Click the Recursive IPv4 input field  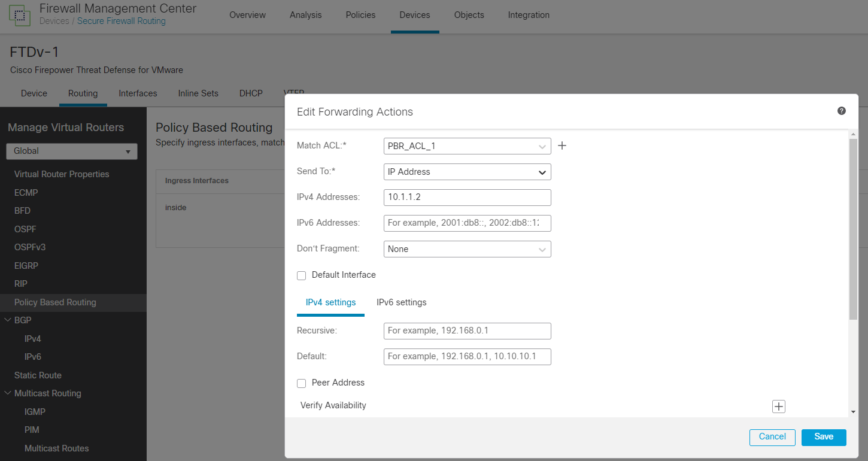pyautogui.click(x=467, y=331)
